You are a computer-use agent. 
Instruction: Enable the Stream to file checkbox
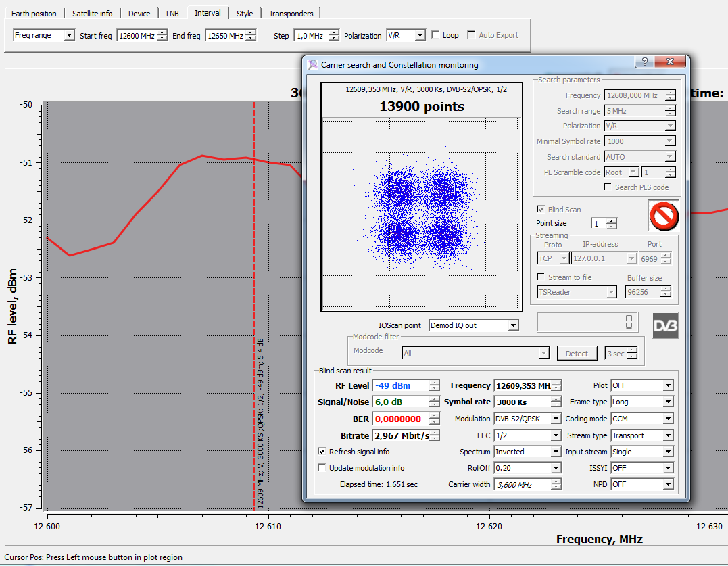pos(541,277)
